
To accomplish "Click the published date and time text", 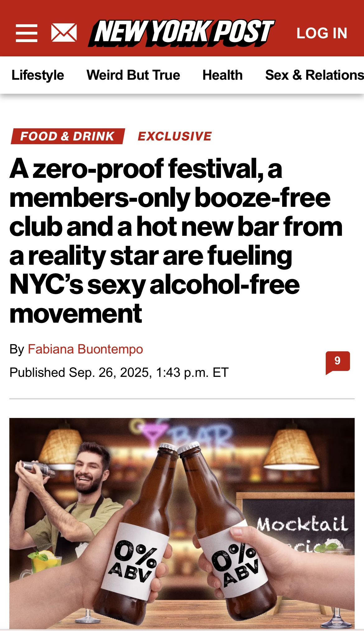I will tap(119, 372).
